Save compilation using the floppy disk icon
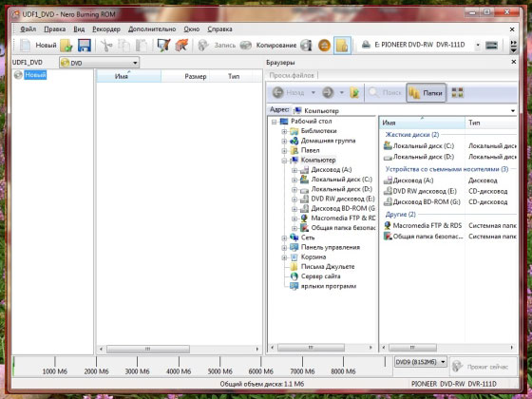The image size is (532, 399). coord(85,46)
